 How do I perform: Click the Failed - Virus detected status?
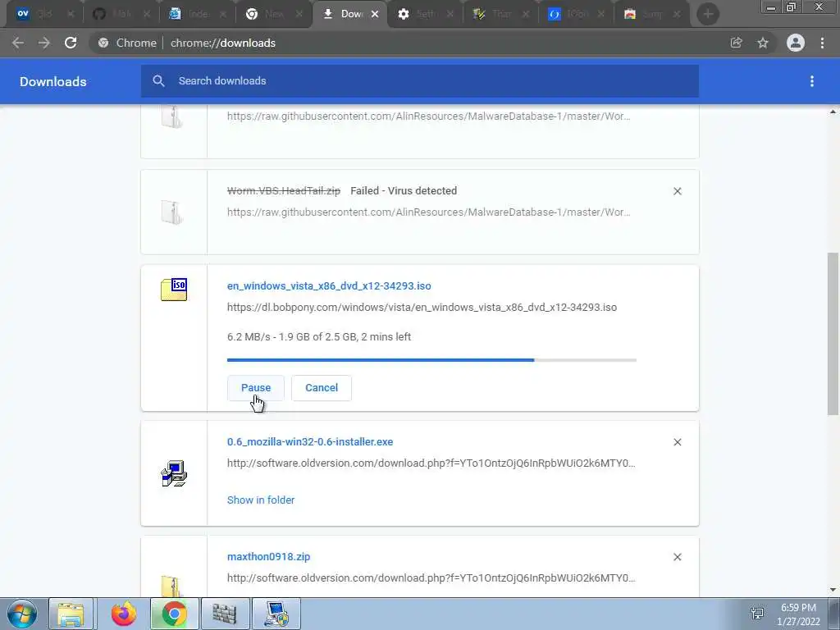pos(404,190)
